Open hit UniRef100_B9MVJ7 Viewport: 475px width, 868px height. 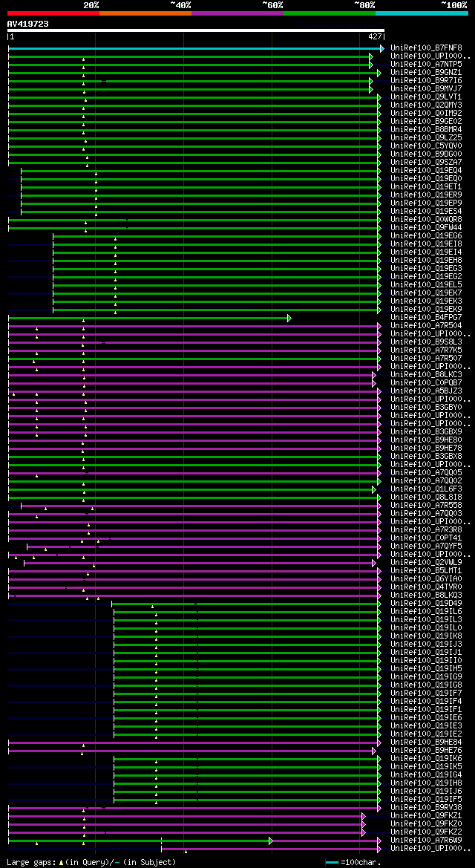tap(426, 88)
